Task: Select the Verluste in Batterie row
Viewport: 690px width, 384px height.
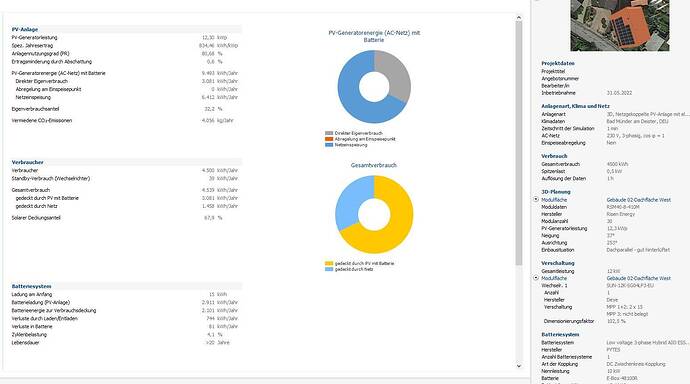Action: click(x=125, y=326)
